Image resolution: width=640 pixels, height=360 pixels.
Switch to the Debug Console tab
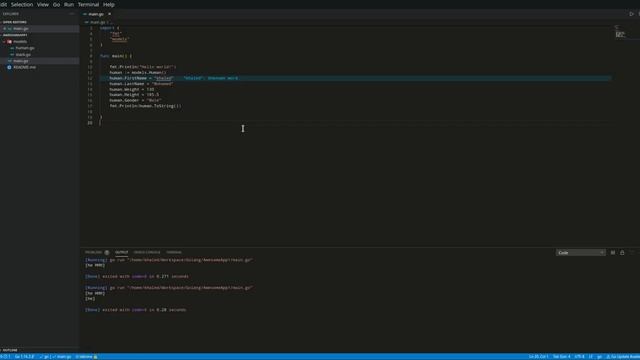(x=147, y=252)
